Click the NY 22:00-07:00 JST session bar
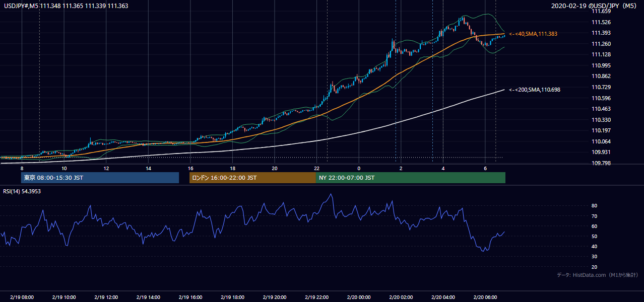Screen dimensions: 644x302 point(411,178)
